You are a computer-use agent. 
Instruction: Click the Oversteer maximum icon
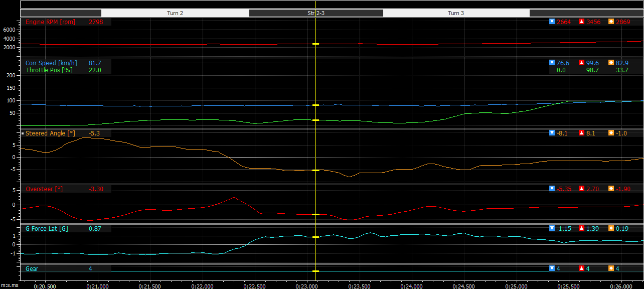tap(582, 189)
